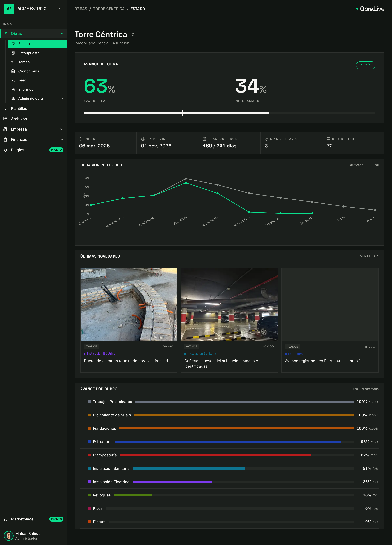392x545 pixels.
Task: Click the Estado flag icon
Action: pyautogui.click(x=13, y=44)
